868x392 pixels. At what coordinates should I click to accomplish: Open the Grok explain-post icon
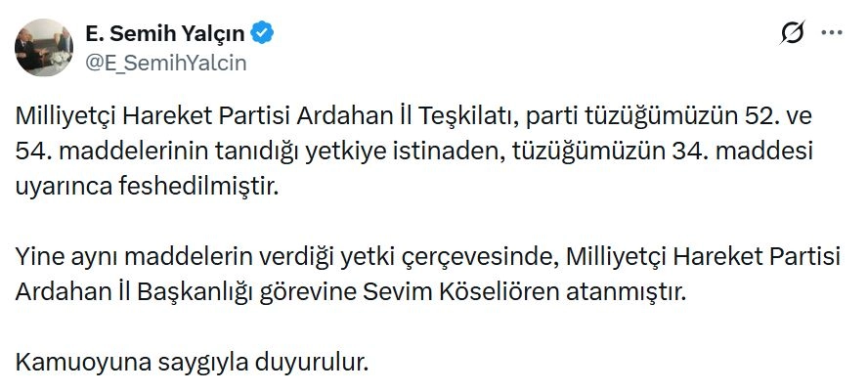[x=793, y=34]
